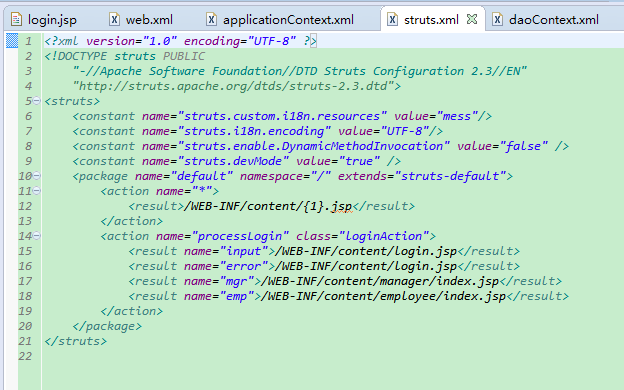
Task: Click the marker on line 1 ruler
Action: tap(12, 41)
